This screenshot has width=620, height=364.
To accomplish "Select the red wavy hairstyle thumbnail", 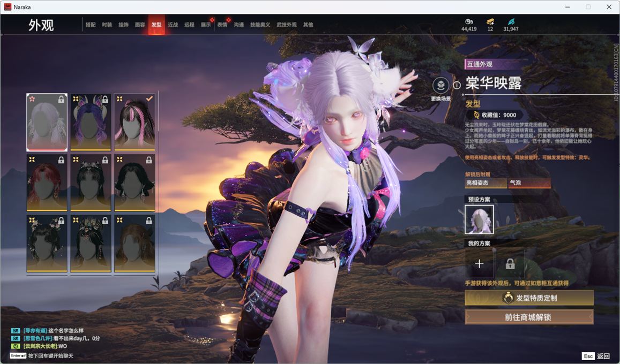I will pyautogui.click(x=47, y=183).
